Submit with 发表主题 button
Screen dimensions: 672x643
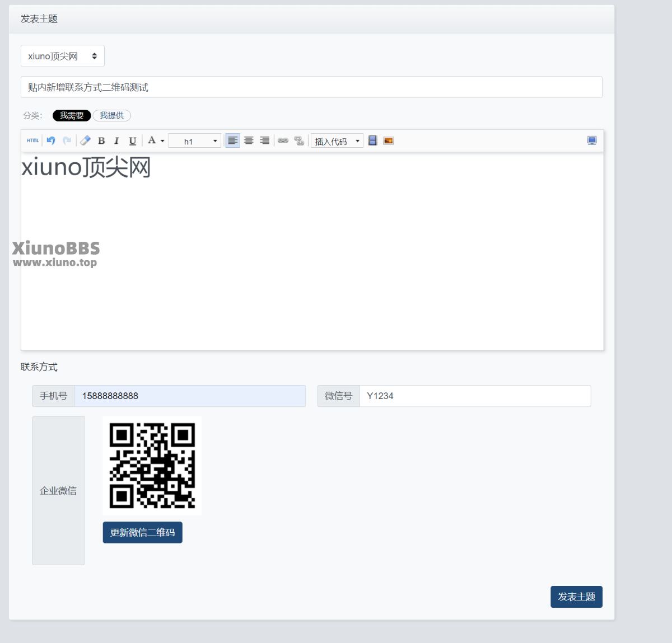pyautogui.click(x=576, y=597)
